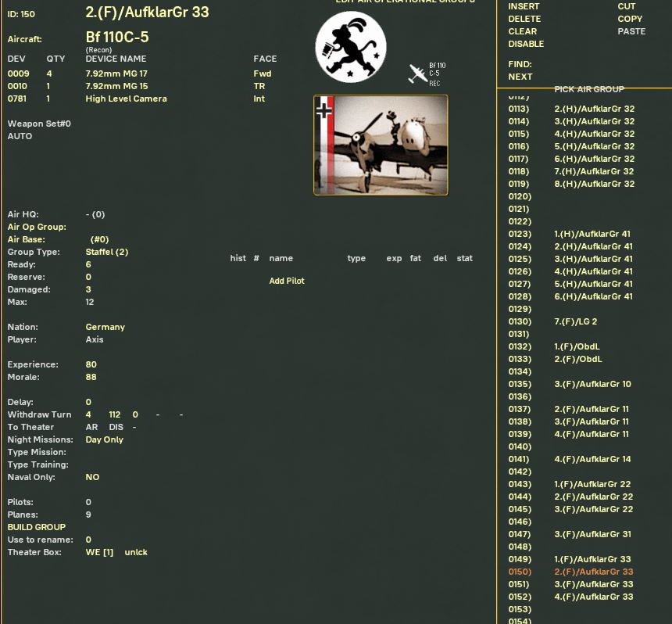Select the CUT command

[626, 6]
